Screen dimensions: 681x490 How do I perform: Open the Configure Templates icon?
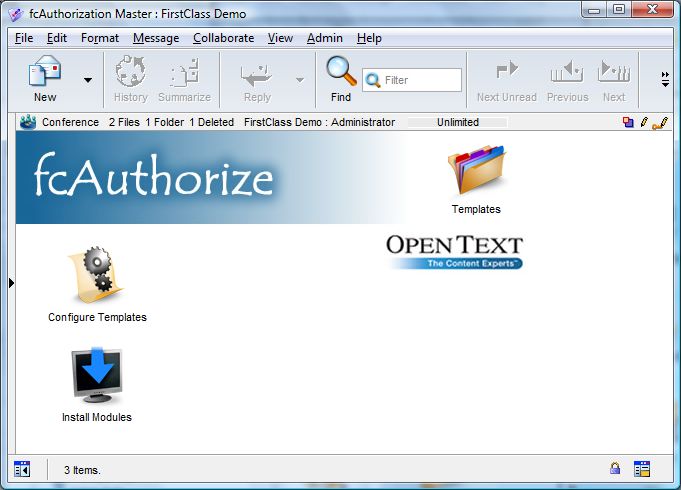pyautogui.click(x=97, y=275)
